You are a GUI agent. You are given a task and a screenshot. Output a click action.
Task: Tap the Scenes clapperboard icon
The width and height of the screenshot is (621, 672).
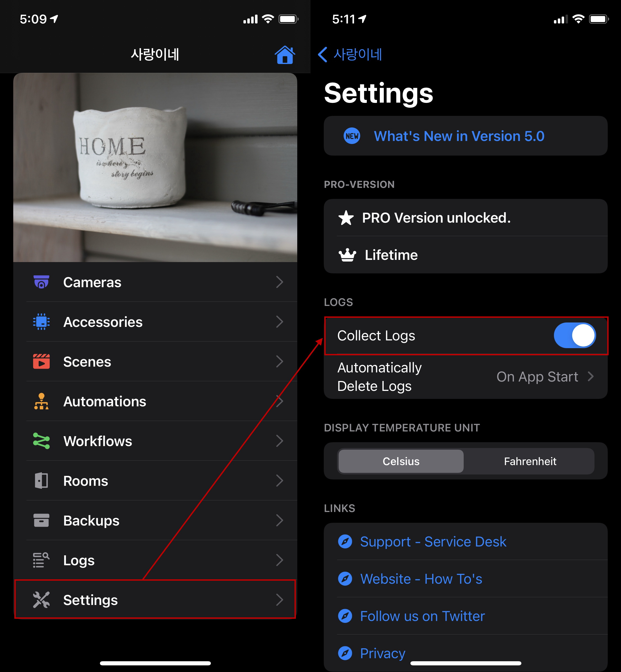pos(41,362)
